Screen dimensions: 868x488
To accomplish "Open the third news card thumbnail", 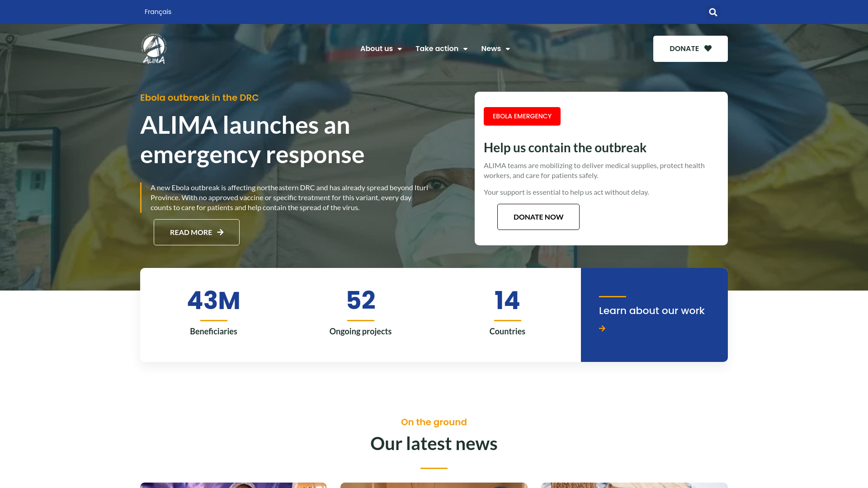I will 634,485.
